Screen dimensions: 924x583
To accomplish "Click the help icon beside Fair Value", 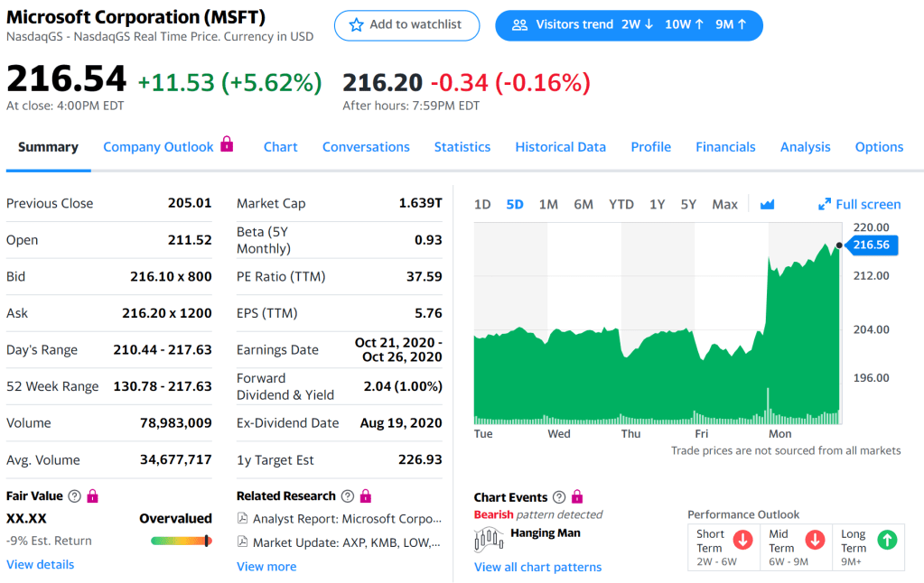I will click(75, 496).
